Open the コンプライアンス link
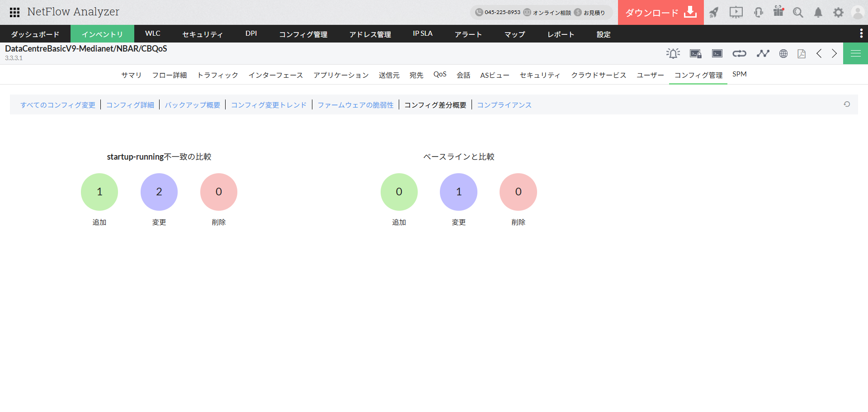The width and height of the screenshot is (868, 412). (504, 105)
